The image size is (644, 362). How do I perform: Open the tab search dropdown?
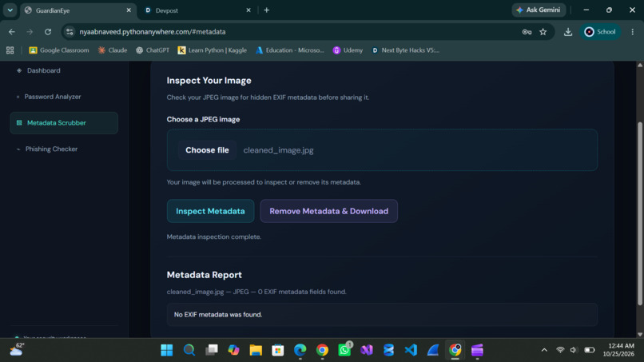coord(10,10)
